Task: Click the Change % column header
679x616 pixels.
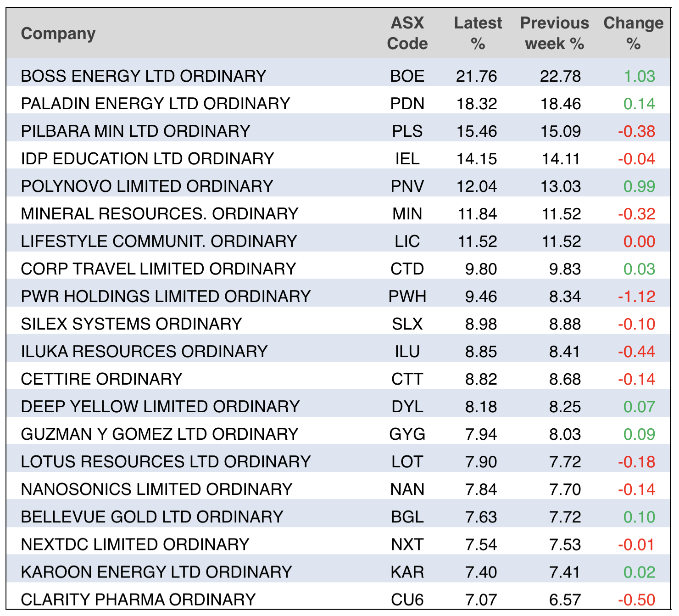Action: coord(633,34)
